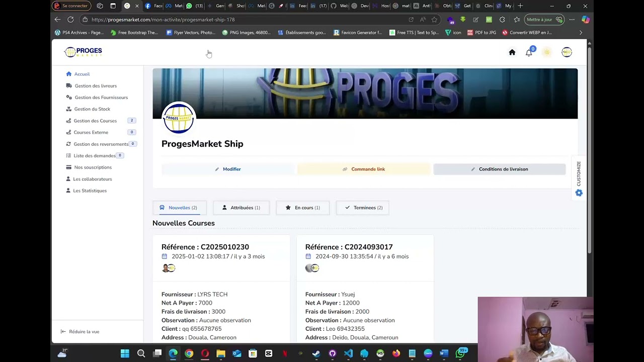Click calendar icon beside 2024-09-30 date
Image resolution: width=644 pixels, height=362 pixels.
click(308, 256)
